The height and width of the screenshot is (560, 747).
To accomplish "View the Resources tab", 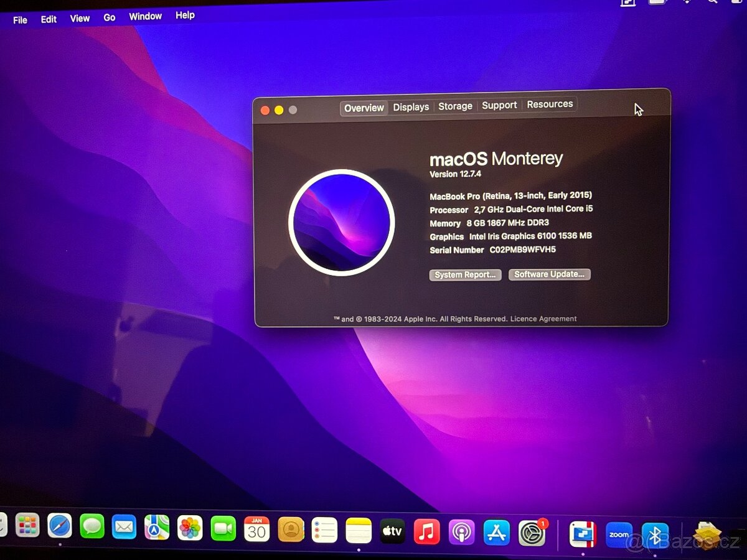I will [x=550, y=105].
